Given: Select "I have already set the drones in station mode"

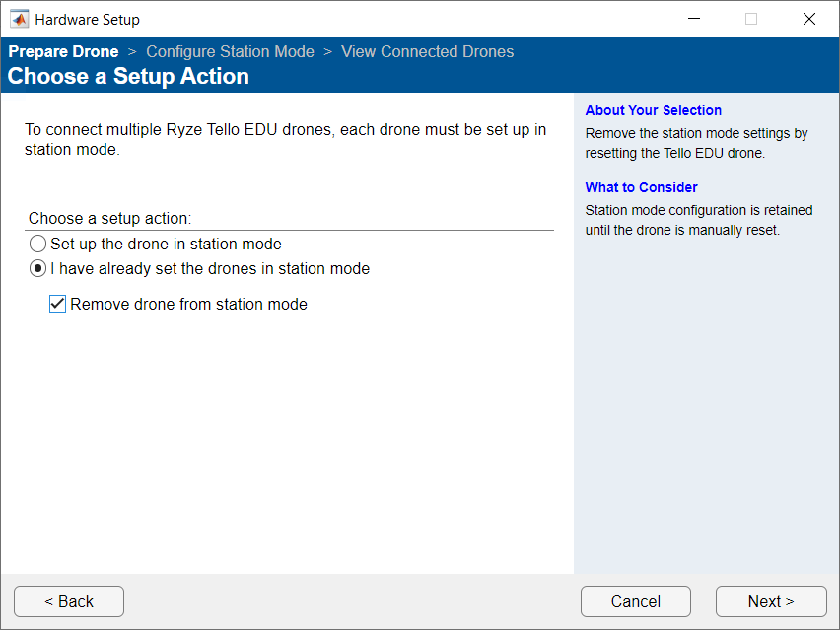Looking at the screenshot, I should pyautogui.click(x=37, y=268).
